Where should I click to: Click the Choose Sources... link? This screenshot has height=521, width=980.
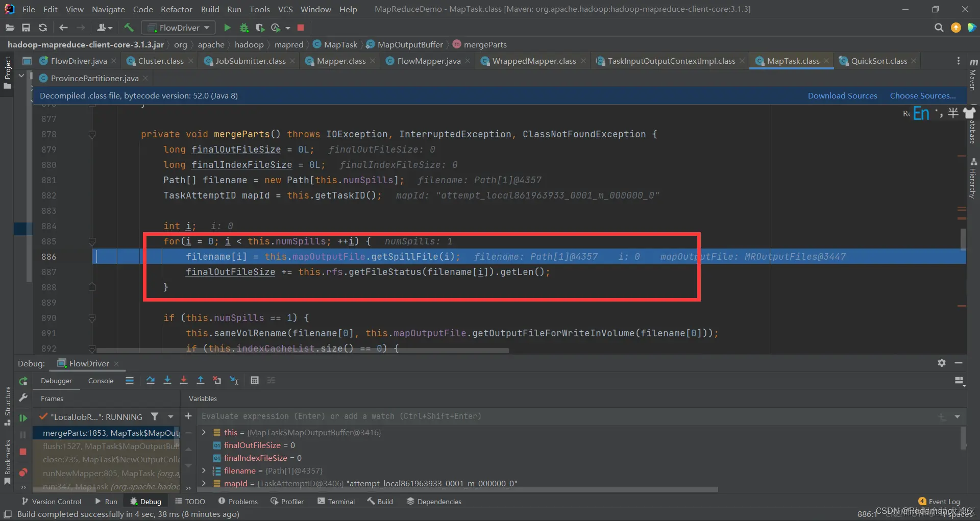[x=923, y=95]
